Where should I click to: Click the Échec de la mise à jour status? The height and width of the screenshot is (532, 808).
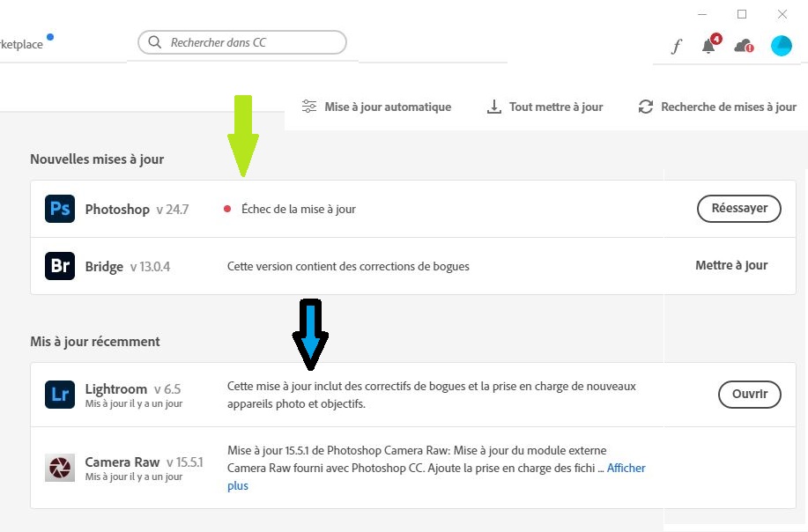coord(298,209)
